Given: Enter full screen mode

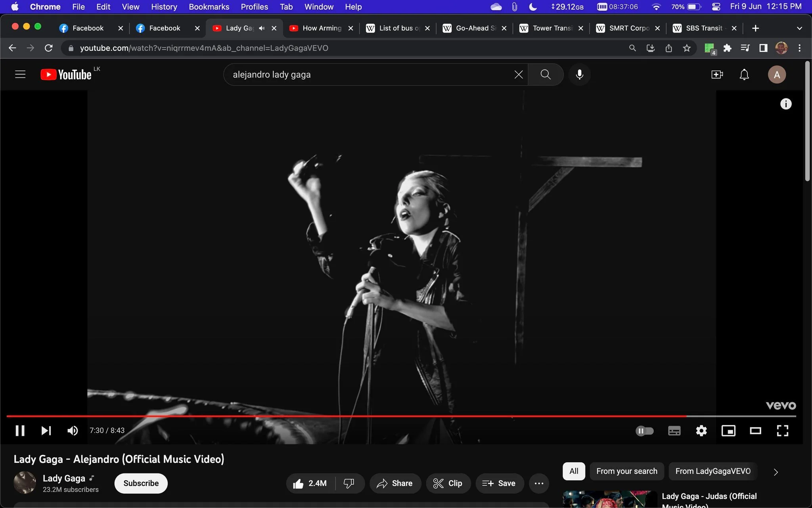Looking at the screenshot, I should pyautogui.click(x=782, y=431).
